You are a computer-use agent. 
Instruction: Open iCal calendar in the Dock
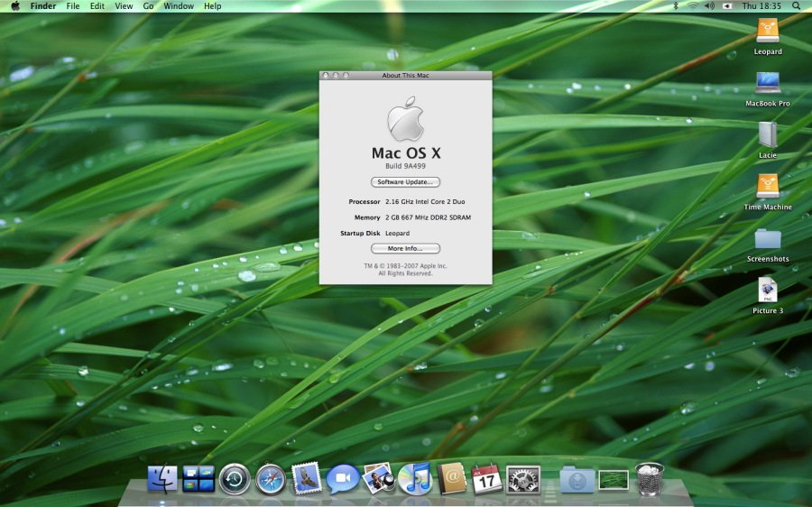487,479
